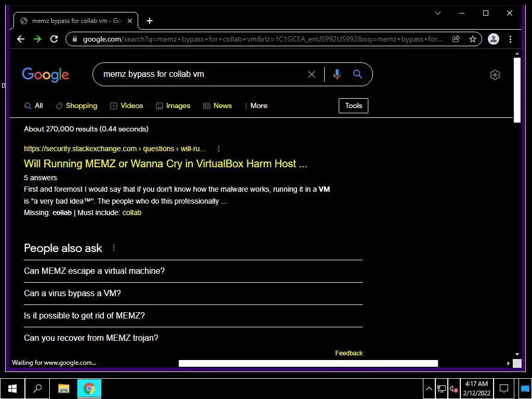The width and height of the screenshot is (532, 399).
Task: Open Google quick settings gear
Action: (x=495, y=75)
